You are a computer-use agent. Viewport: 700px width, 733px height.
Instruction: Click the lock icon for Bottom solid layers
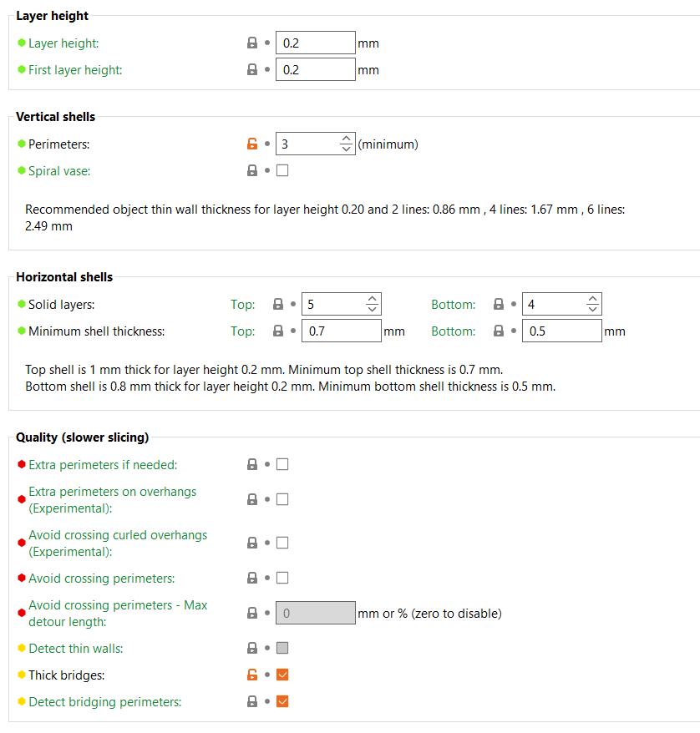[x=499, y=304]
